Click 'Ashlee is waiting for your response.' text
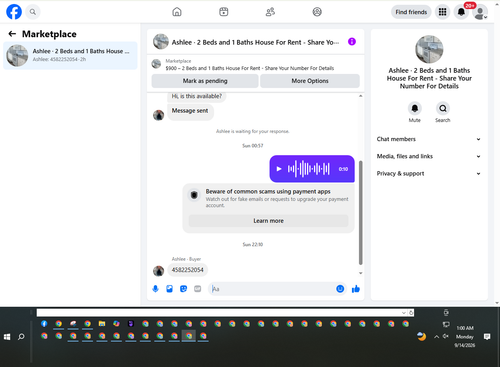Screen dimensions: 500x367 pos(253,131)
